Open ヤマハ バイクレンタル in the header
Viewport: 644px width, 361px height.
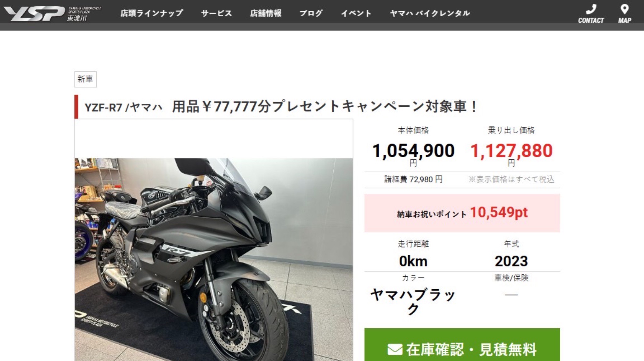coord(430,13)
